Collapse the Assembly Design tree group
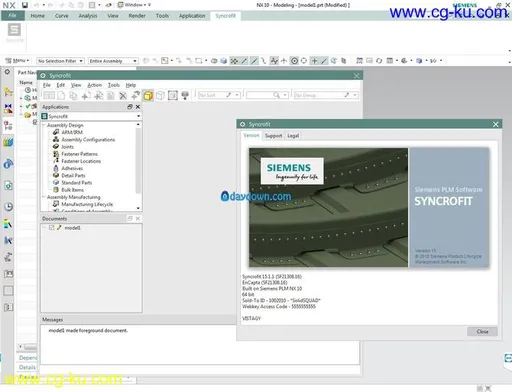Screen dimensions: 512x392 [x=44, y=125]
